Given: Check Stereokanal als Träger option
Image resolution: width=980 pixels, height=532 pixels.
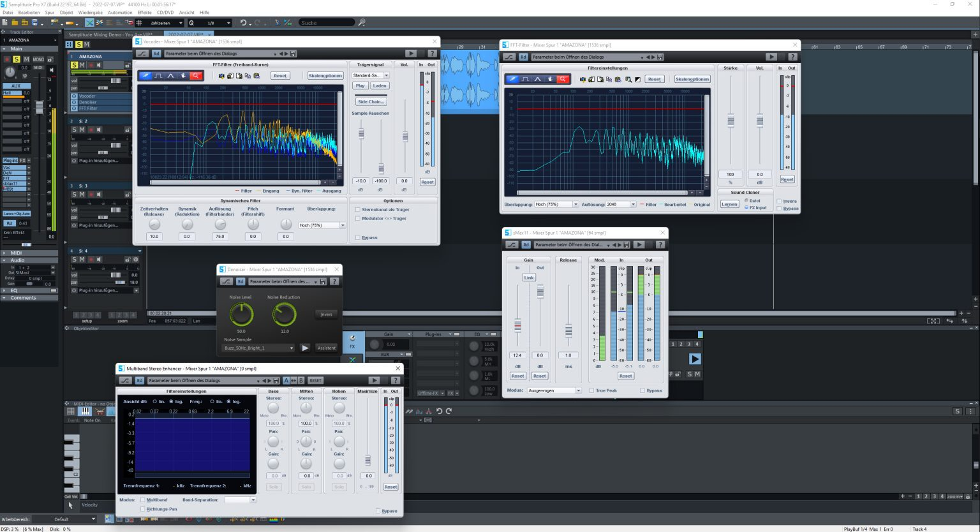Looking at the screenshot, I should 358,209.
